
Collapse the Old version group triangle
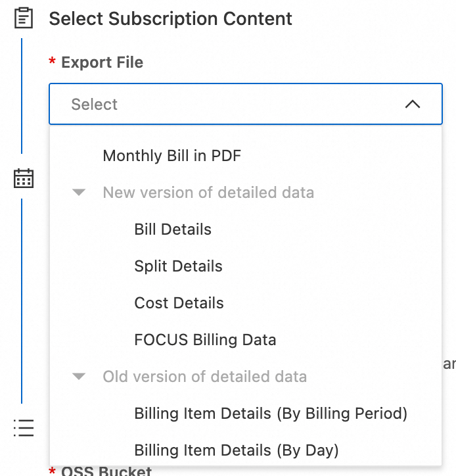pos(80,377)
